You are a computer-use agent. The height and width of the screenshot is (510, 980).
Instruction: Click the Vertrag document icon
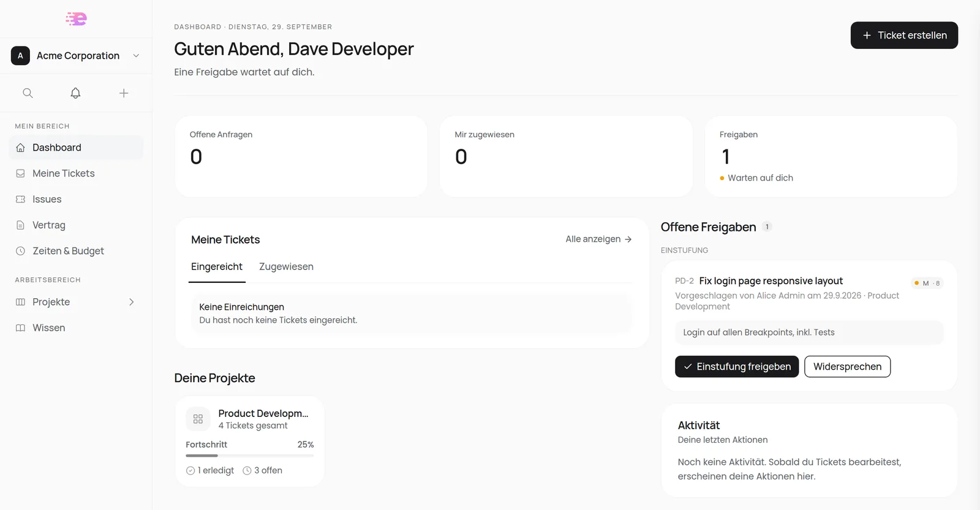(x=20, y=225)
